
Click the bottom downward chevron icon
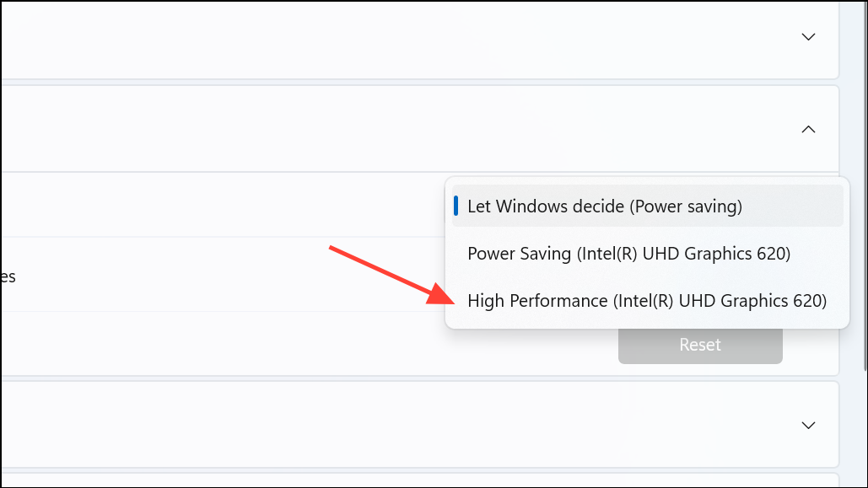(807, 426)
